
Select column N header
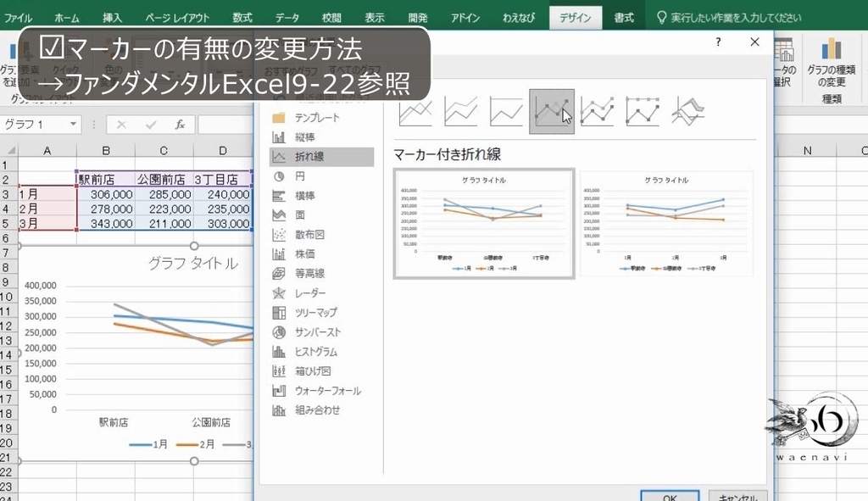pyautogui.click(x=808, y=151)
